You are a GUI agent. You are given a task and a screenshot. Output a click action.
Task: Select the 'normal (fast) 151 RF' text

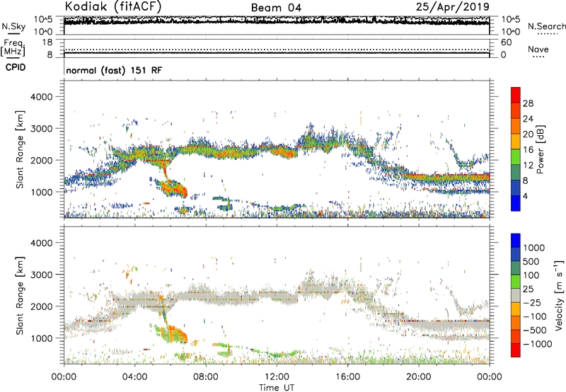114,70
